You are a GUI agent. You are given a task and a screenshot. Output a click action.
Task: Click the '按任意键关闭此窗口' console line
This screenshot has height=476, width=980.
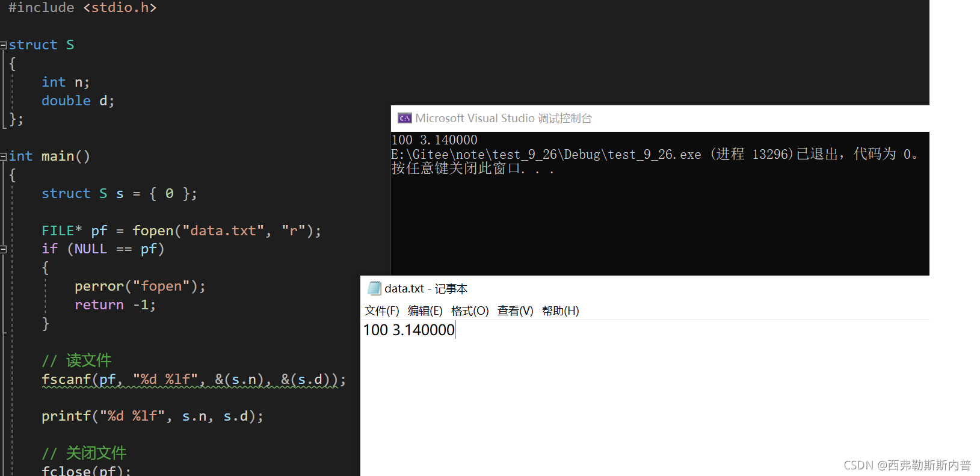coord(472,168)
